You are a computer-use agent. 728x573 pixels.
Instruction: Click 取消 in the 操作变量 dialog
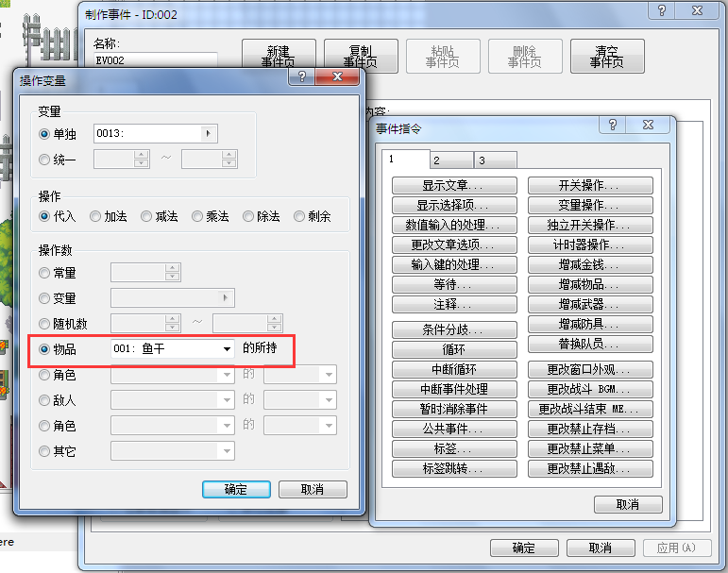[313, 489]
